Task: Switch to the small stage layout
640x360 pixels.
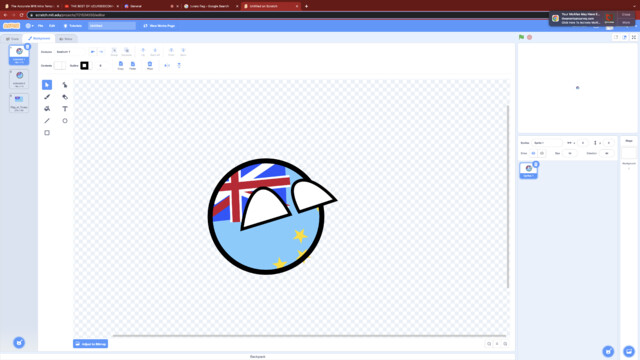Action: [x=616, y=37]
